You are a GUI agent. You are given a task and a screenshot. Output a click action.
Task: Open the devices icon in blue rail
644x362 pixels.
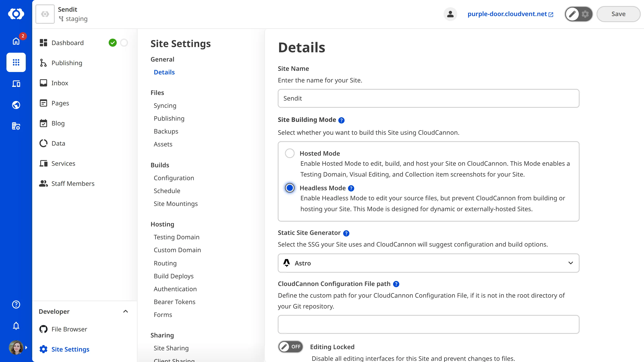pos(16,84)
